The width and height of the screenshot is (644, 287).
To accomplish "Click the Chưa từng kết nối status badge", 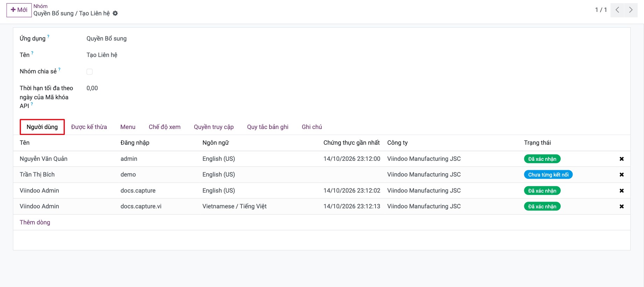I will click(x=548, y=174).
